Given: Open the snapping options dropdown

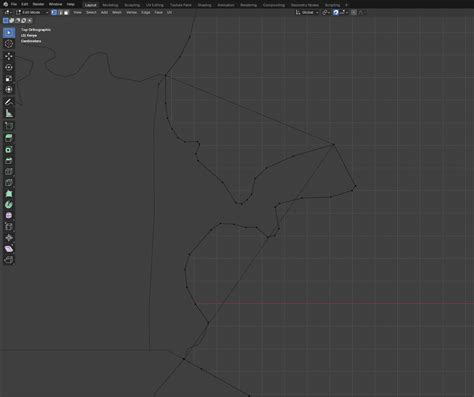Looking at the screenshot, I should [344, 12].
